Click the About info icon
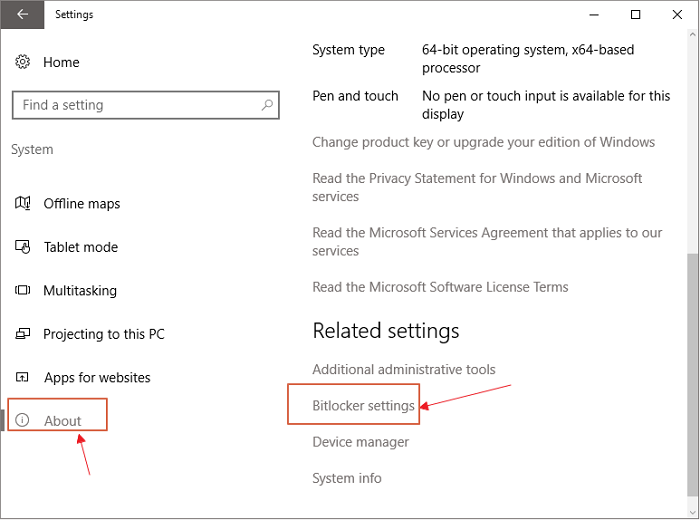This screenshot has height=520, width=700. click(23, 421)
